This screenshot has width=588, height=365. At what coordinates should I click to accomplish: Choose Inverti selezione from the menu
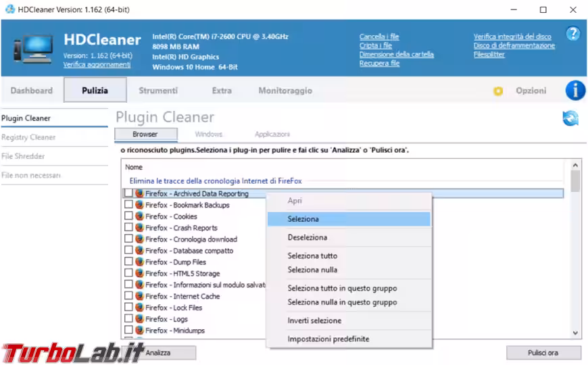click(x=349, y=320)
